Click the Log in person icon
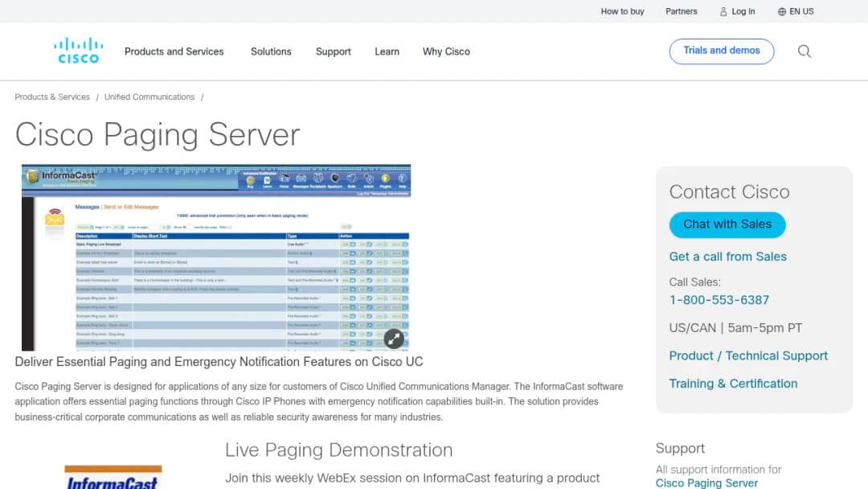The height and width of the screenshot is (489, 868). point(723,11)
